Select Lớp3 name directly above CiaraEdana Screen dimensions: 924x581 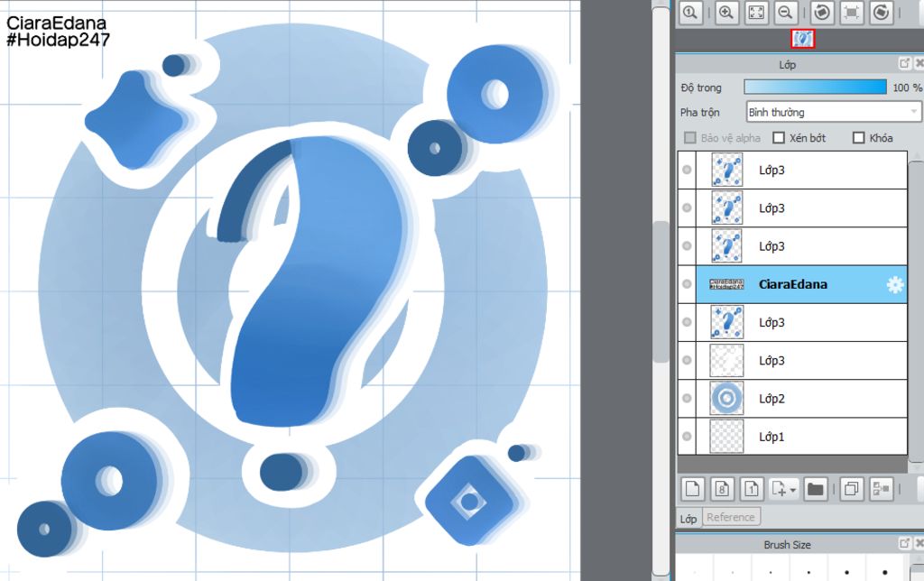(x=772, y=246)
